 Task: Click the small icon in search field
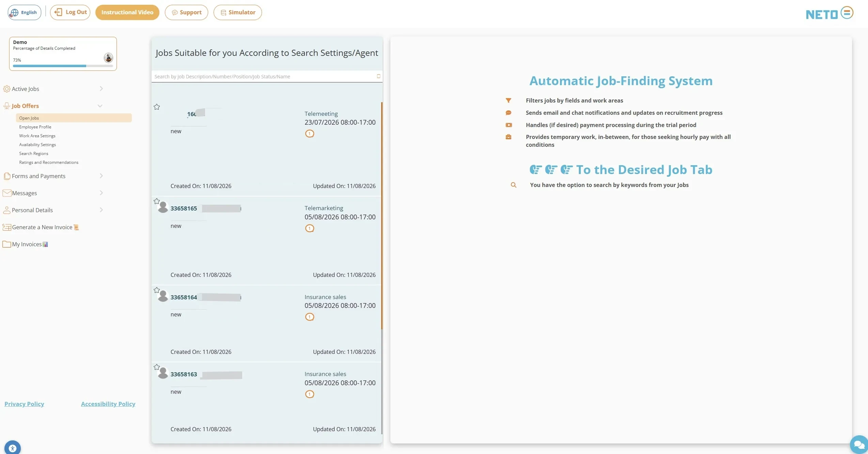click(x=378, y=76)
